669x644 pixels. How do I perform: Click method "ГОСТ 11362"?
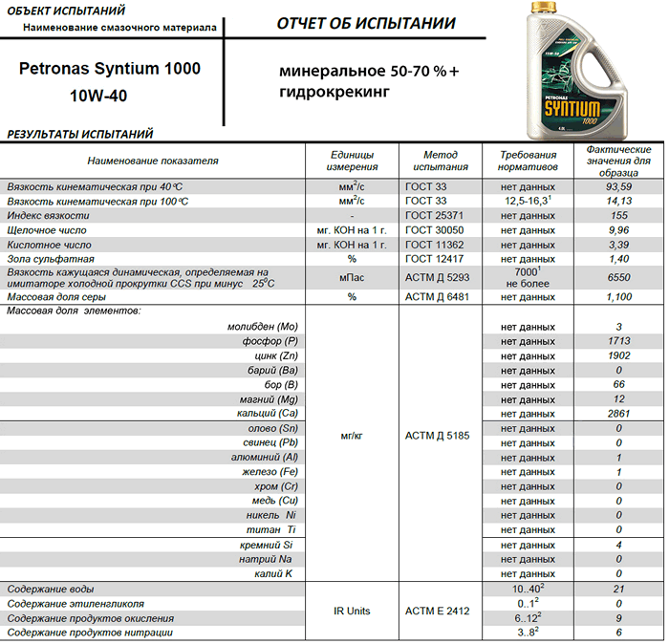coord(434,245)
